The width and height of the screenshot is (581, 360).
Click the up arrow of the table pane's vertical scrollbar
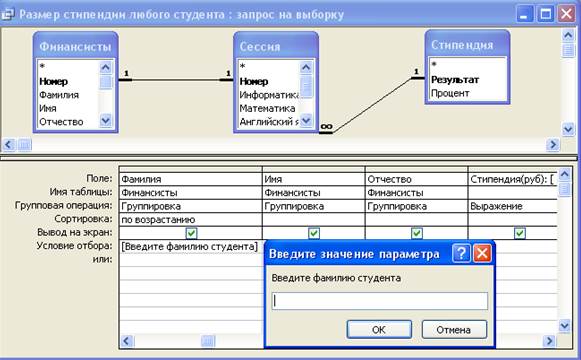(x=568, y=36)
